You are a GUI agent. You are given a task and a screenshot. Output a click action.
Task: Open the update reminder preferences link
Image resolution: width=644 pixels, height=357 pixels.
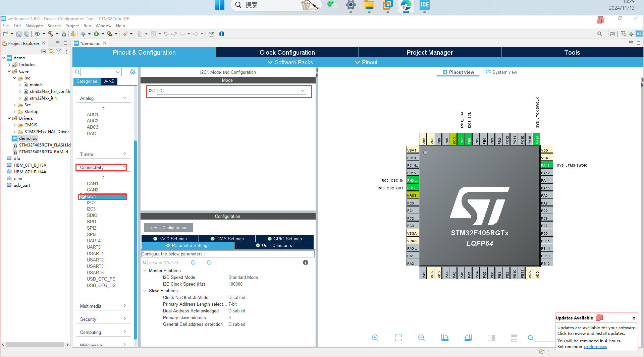595,347
